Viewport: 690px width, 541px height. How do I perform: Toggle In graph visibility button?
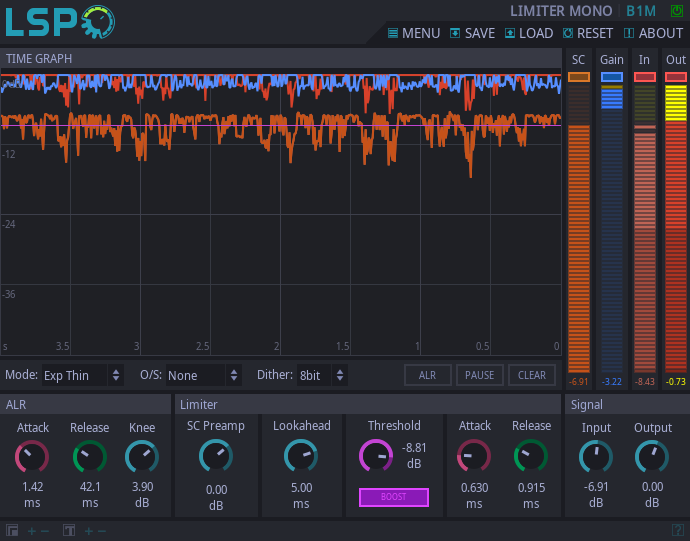(x=645, y=77)
